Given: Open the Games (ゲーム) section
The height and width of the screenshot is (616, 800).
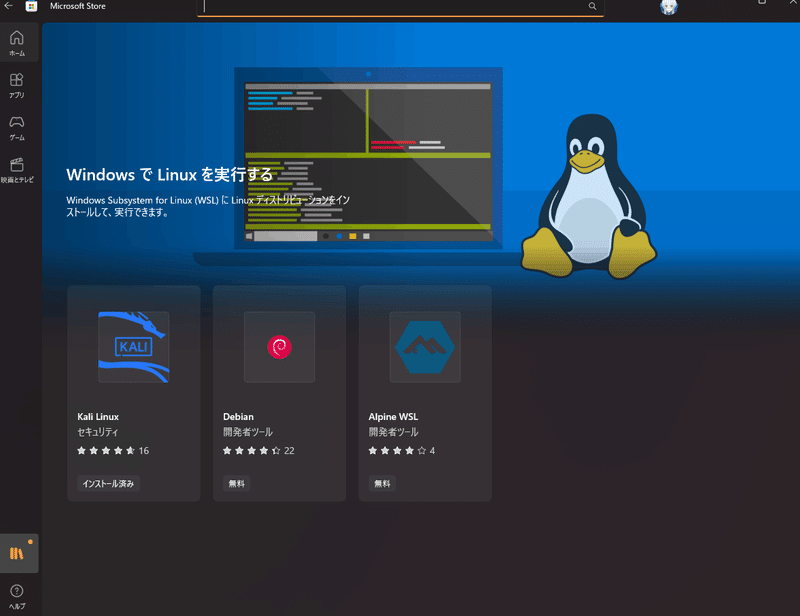Looking at the screenshot, I should [19, 128].
